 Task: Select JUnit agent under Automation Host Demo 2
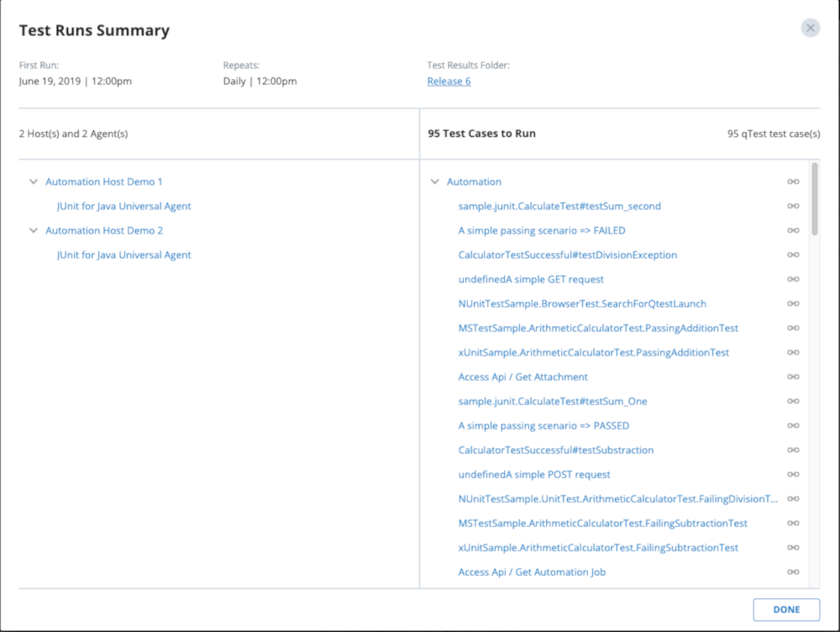click(123, 255)
